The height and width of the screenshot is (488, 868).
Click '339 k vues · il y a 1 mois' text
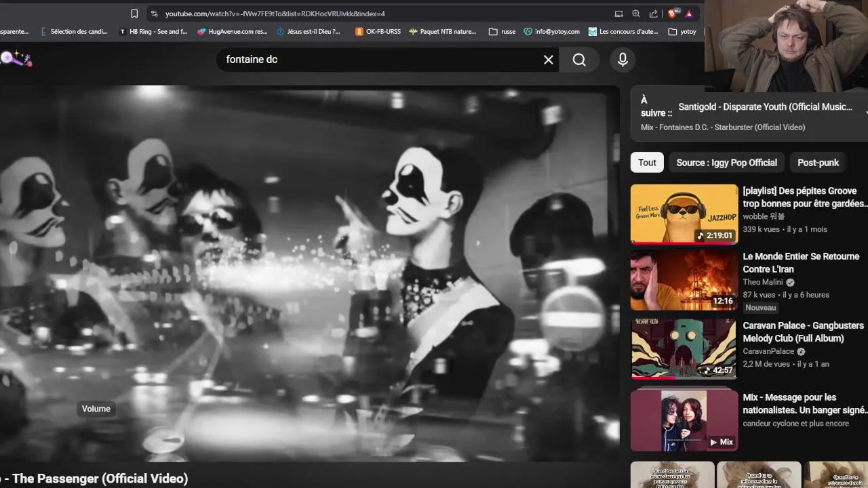tap(785, 229)
